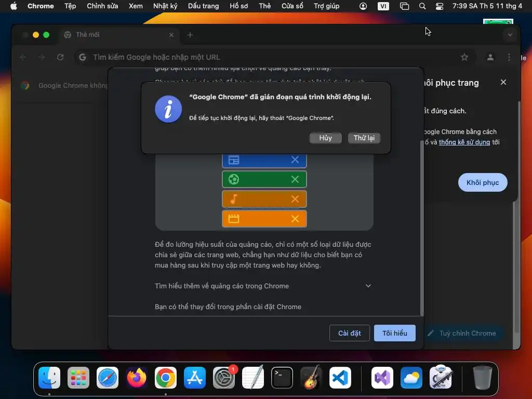Viewport: 532px width, 399px height.
Task: Open Control Center in menu bar
Action: tap(440, 6)
